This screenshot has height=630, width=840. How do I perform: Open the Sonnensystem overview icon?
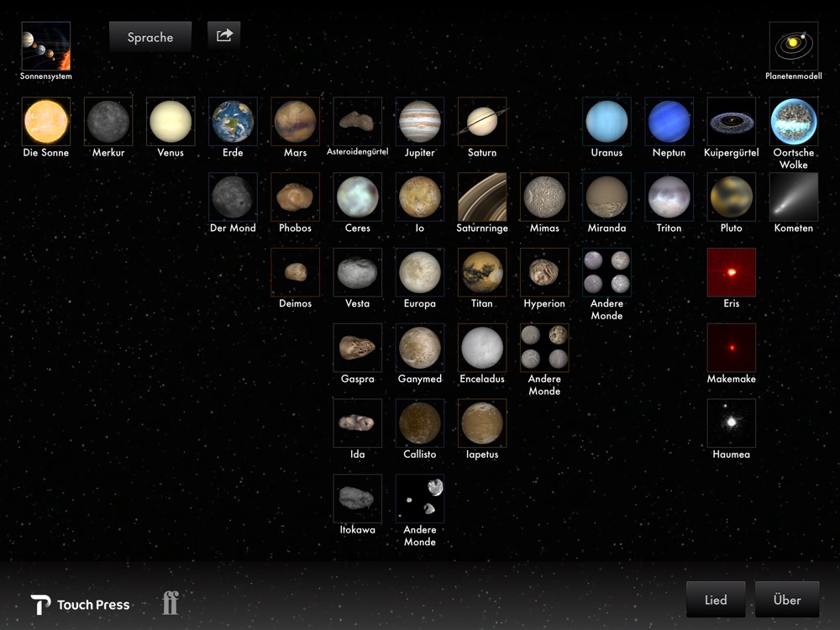45,46
